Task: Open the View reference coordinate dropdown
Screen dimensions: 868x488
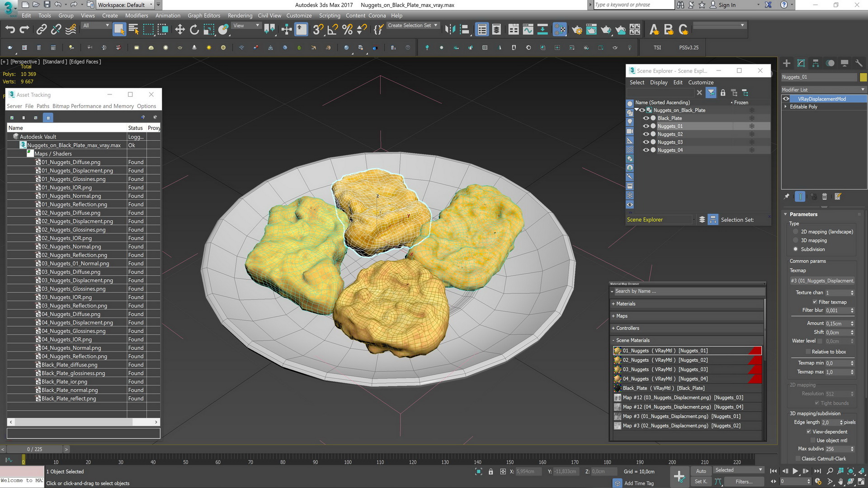Action: pyautogui.click(x=245, y=26)
